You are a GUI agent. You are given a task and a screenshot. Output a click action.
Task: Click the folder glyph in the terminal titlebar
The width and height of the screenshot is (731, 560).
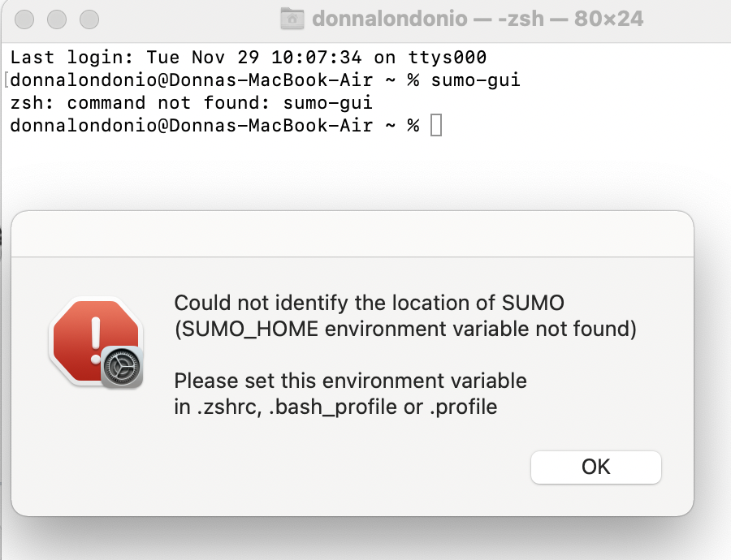291,19
